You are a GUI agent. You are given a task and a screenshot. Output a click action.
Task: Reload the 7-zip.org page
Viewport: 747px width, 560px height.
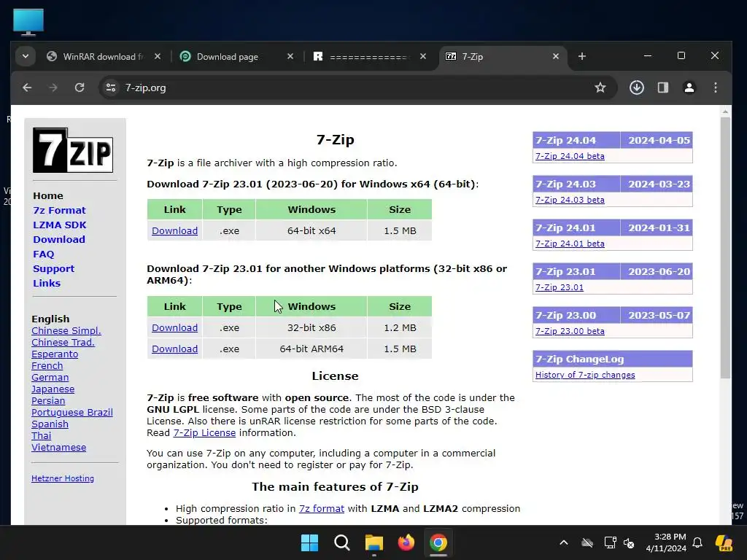(x=80, y=87)
